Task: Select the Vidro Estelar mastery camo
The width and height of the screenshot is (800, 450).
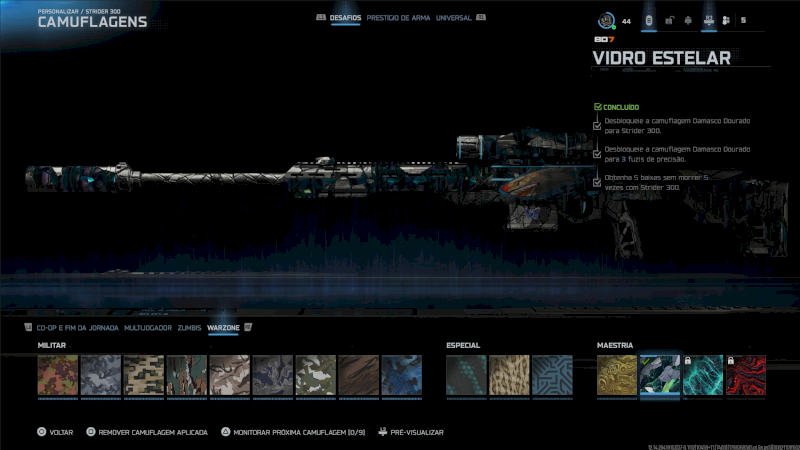Action: (660, 375)
